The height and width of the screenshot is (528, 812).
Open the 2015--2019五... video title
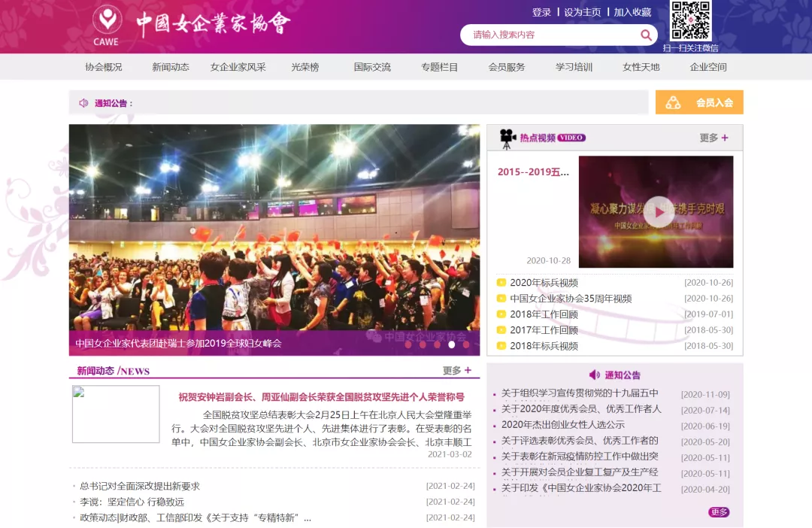(533, 172)
